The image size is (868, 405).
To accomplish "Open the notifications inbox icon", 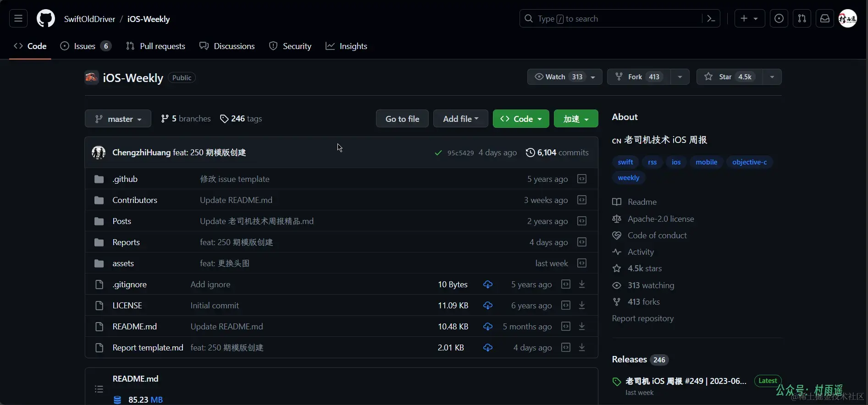I will pyautogui.click(x=825, y=19).
